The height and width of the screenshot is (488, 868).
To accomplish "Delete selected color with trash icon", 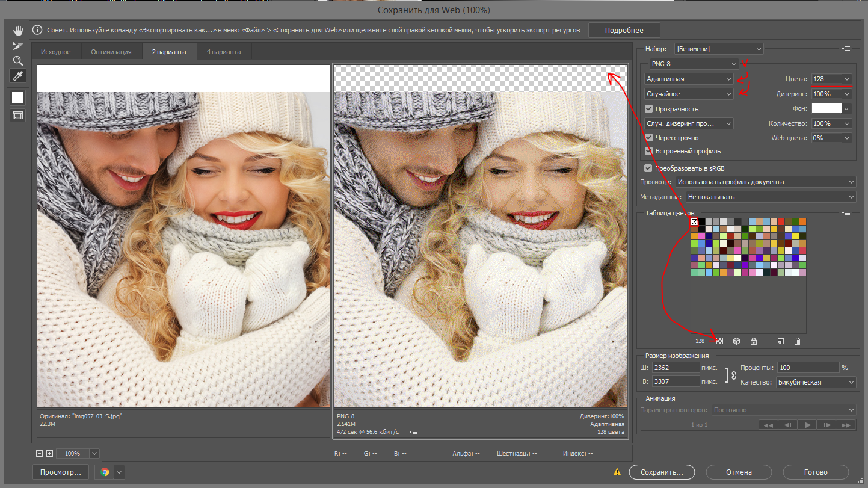I will pos(797,341).
